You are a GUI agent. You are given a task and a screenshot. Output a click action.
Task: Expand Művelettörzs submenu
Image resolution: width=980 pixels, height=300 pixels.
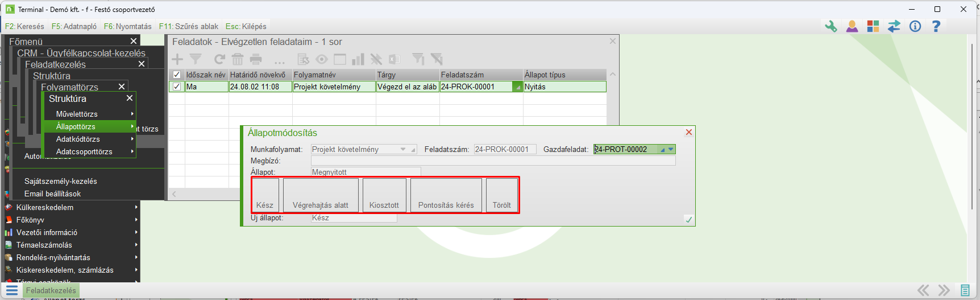coord(132,114)
